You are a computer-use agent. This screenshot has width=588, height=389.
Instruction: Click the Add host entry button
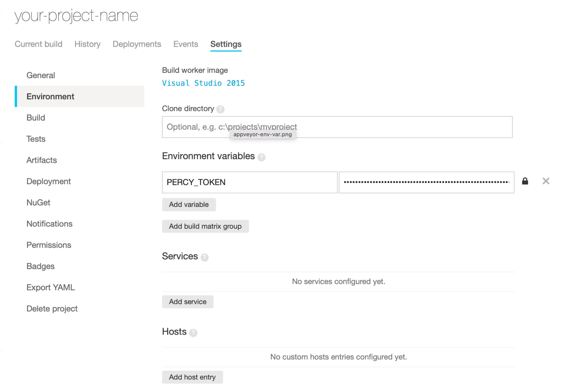(x=192, y=377)
